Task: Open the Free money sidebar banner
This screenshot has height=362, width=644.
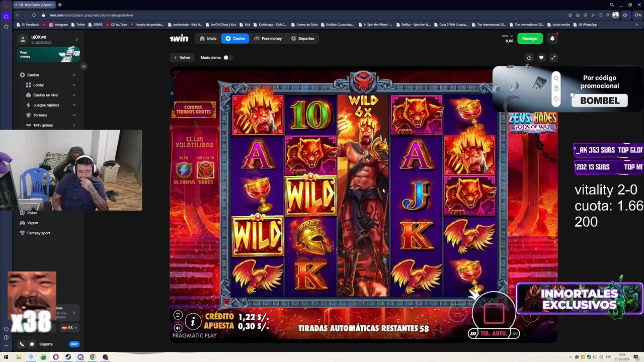Action: pyautogui.click(x=48, y=54)
